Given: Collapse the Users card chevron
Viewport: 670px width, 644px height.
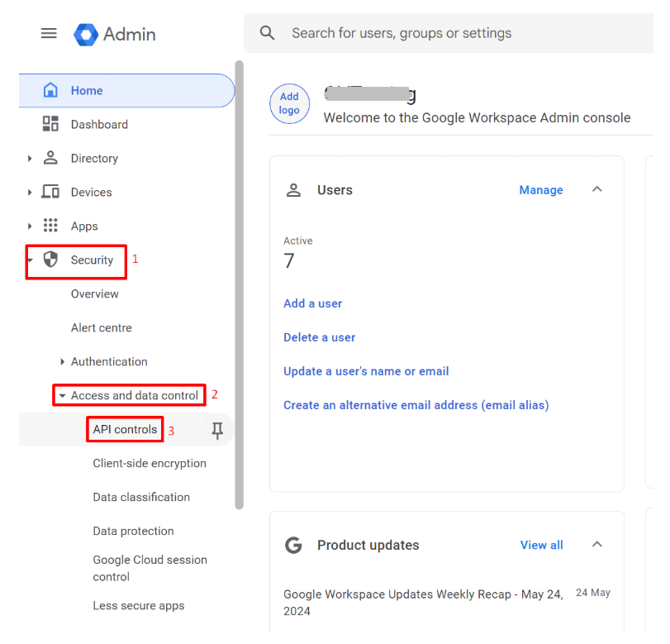Looking at the screenshot, I should click(x=597, y=189).
